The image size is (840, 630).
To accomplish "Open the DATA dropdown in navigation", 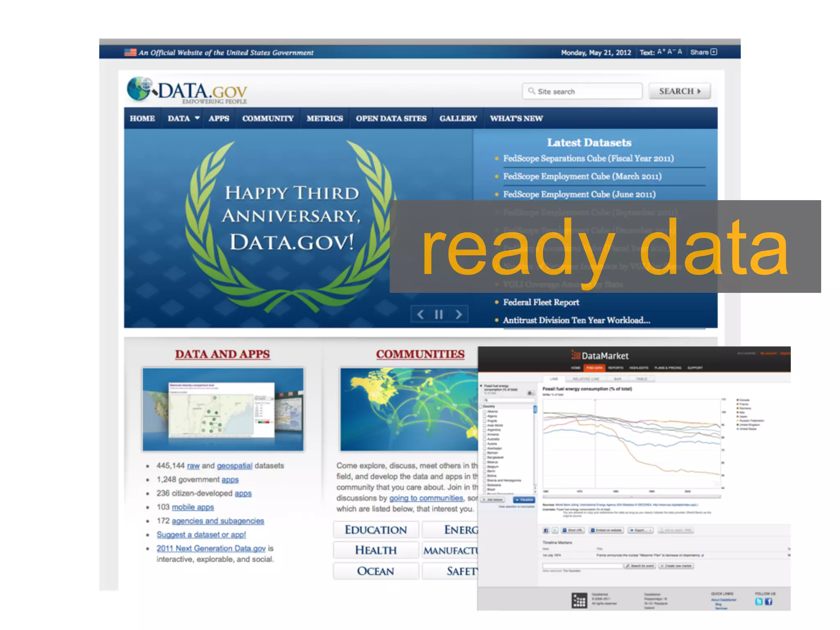I will click(183, 118).
